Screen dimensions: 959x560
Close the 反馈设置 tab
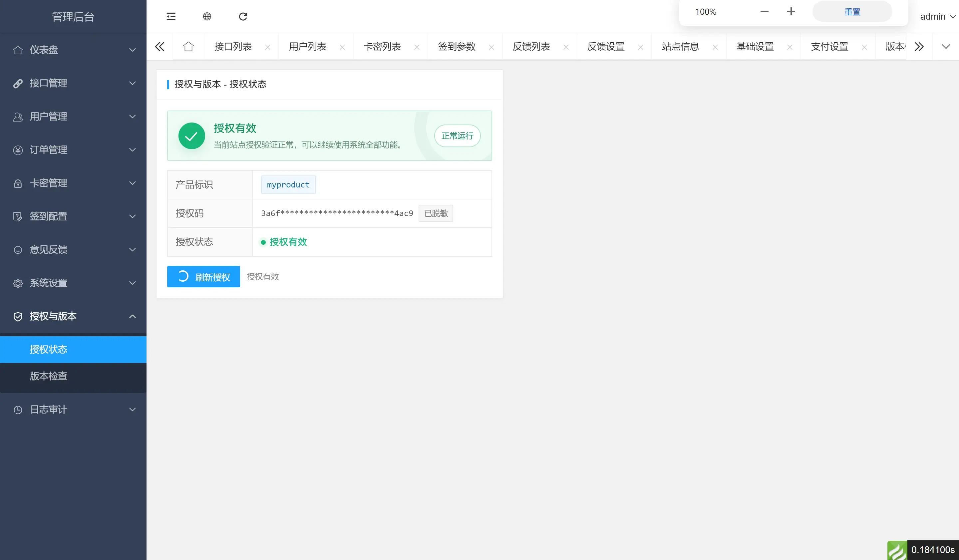[640, 47]
